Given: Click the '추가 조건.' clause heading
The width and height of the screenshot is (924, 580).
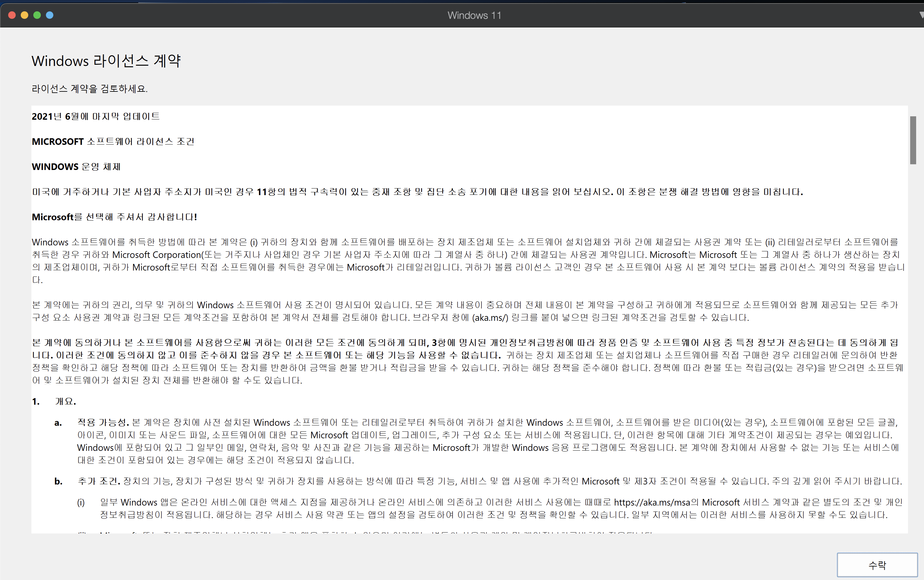Looking at the screenshot, I should (x=99, y=481).
